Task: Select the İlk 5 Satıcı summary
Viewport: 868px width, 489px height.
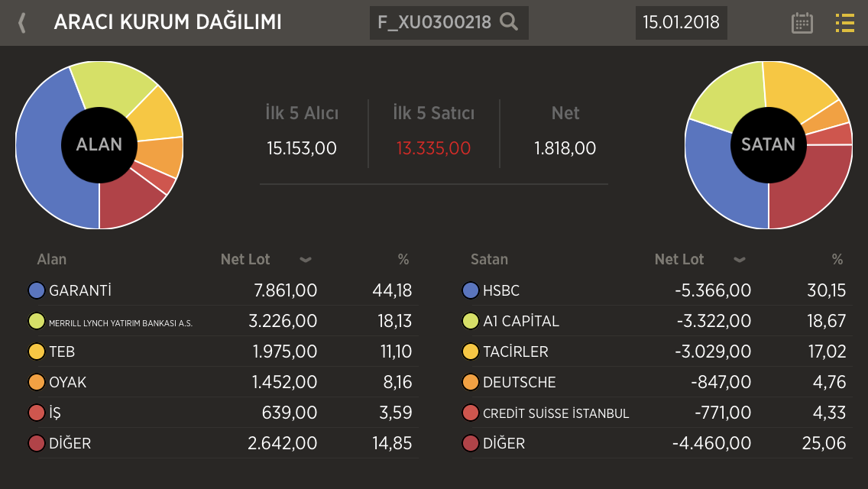Action: point(433,131)
